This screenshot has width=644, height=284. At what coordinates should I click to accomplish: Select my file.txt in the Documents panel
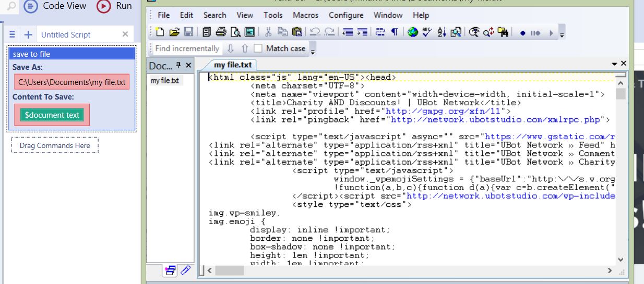(x=165, y=80)
